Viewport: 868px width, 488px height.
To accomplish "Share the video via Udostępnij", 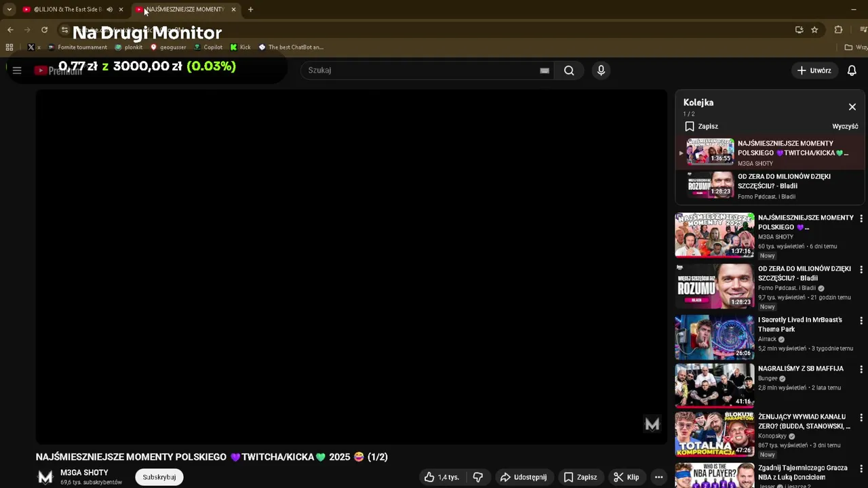I will [x=524, y=477].
